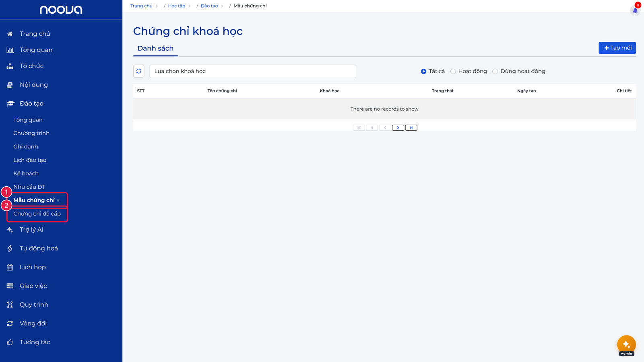Click the Vòng đời cycle icon
This screenshot has width=644, height=362.
pos(10,323)
